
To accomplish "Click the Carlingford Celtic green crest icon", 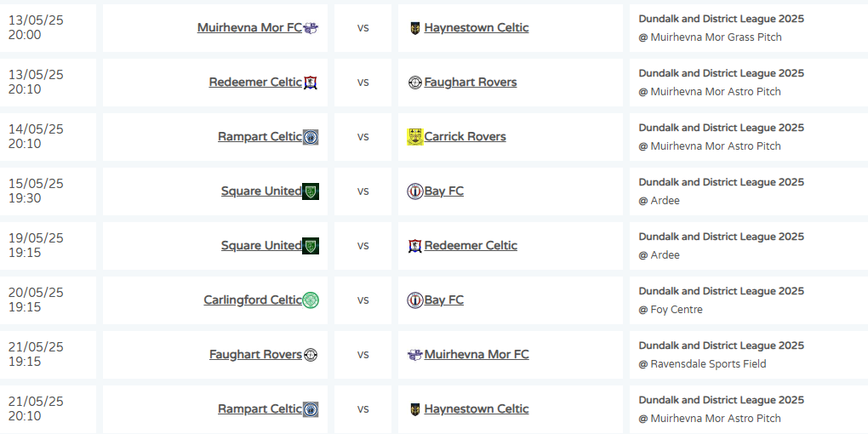I will (311, 300).
